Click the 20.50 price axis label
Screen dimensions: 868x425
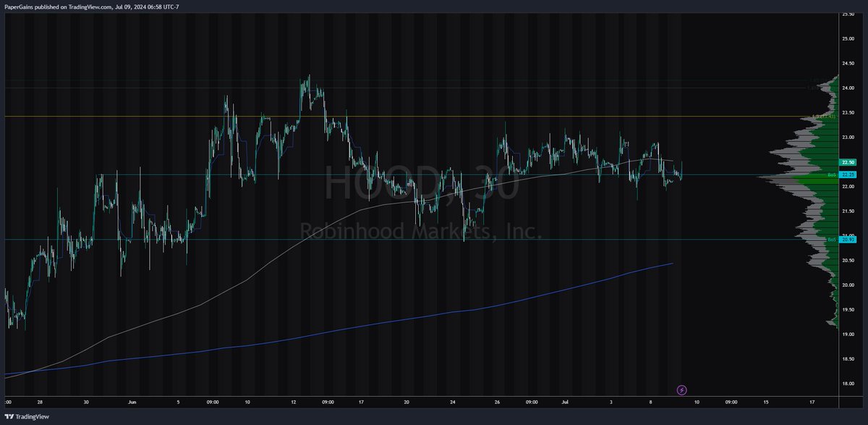[x=848, y=260]
